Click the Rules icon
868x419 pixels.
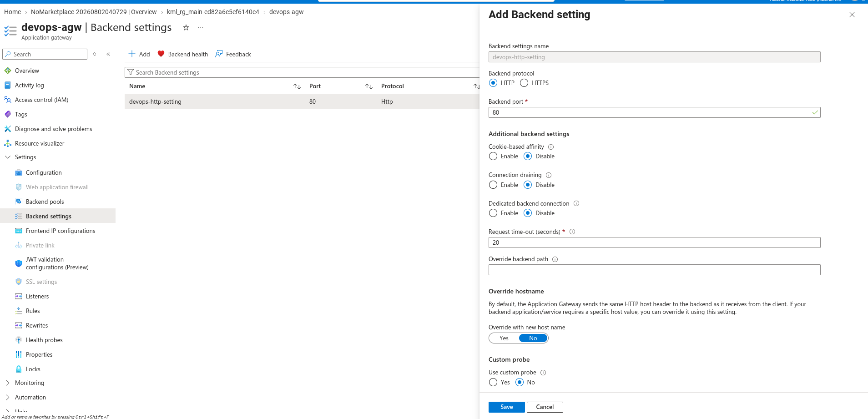19,311
